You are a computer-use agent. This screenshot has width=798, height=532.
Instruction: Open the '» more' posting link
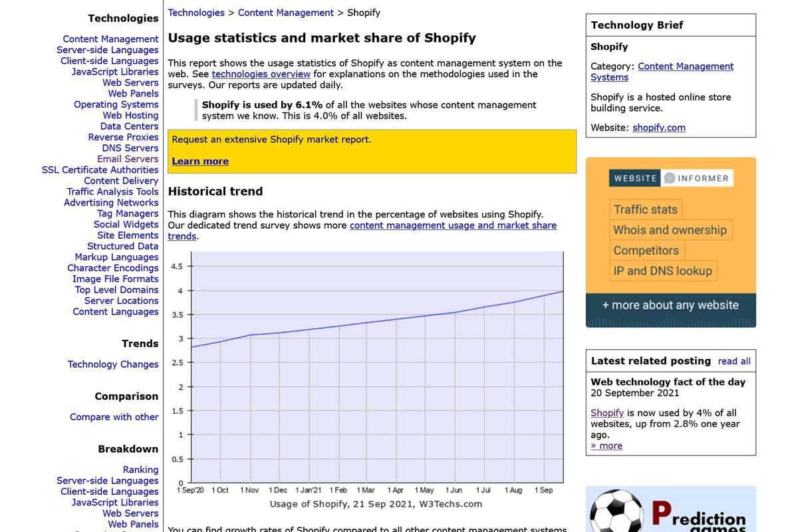606,446
